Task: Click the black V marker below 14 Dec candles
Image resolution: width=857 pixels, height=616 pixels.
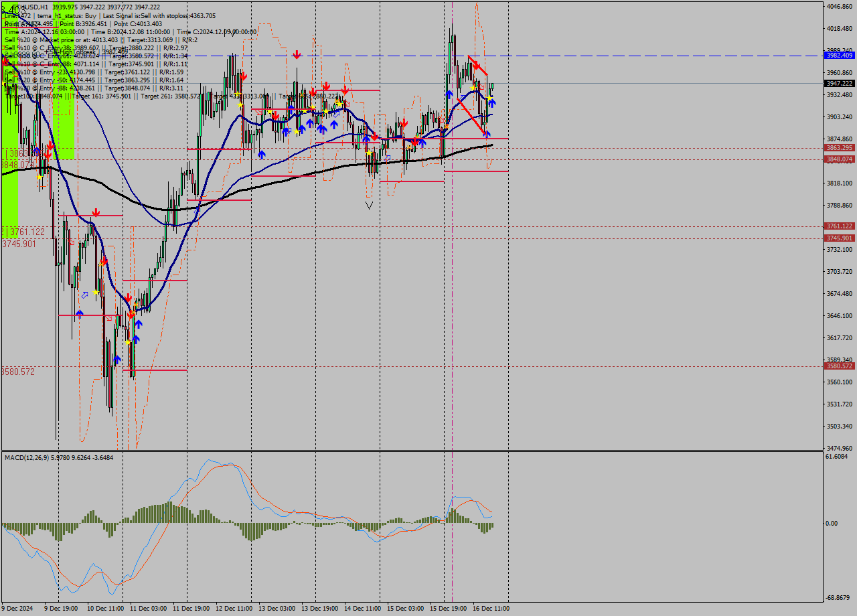Action: 369,205
